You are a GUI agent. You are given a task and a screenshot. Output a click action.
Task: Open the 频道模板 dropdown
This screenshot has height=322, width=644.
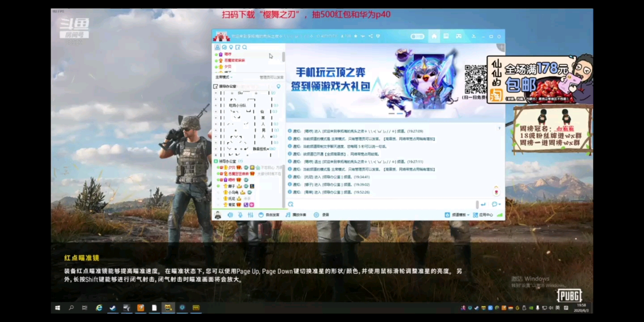[457, 215]
